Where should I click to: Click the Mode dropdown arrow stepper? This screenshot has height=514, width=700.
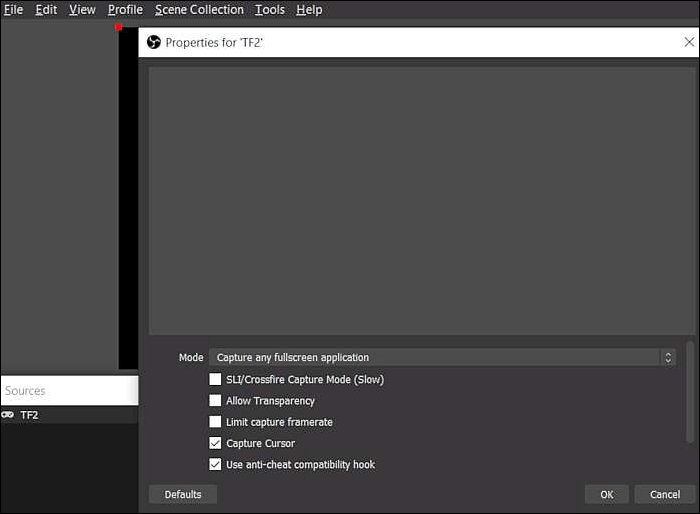point(668,358)
